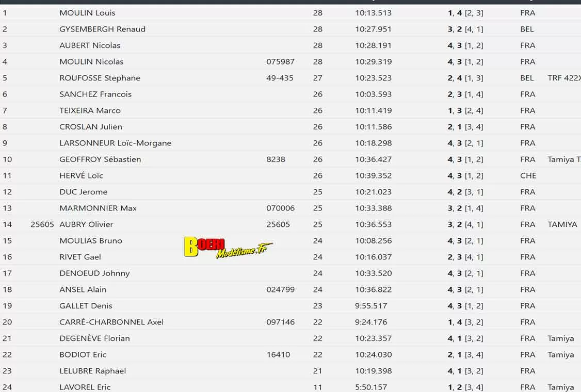Select the 024799 license cell
The width and height of the screenshot is (581, 392).
[x=281, y=290]
